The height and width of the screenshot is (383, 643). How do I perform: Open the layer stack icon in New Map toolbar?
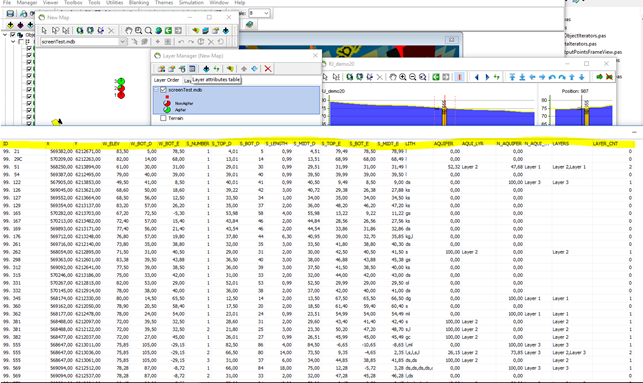[205, 30]
